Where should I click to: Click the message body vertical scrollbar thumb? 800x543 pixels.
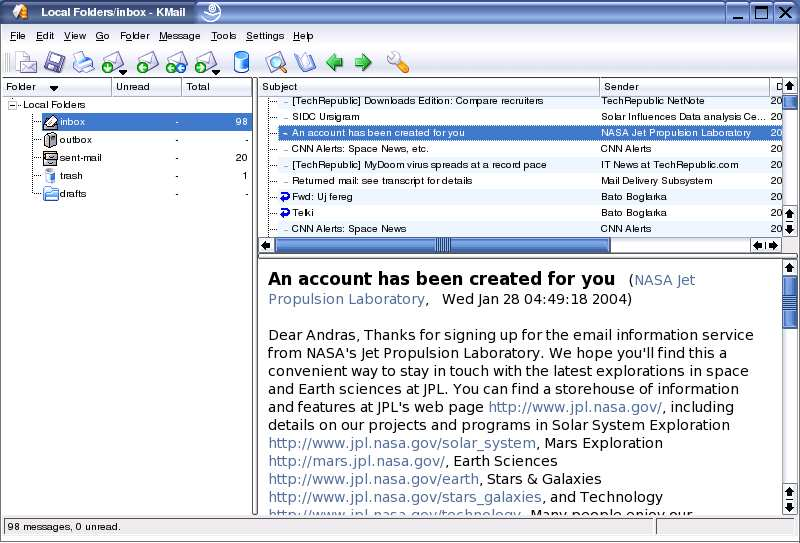click(x=789, y=302)
